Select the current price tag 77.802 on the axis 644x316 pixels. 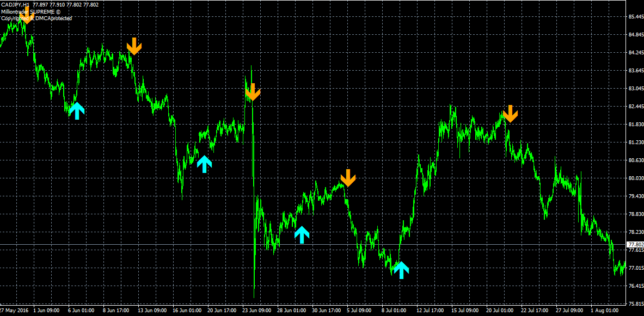coord(635,244)
